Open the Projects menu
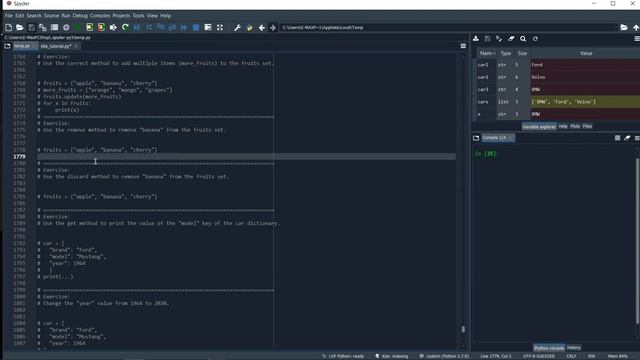This screenshot has width=640, height=360. (121, 16)
